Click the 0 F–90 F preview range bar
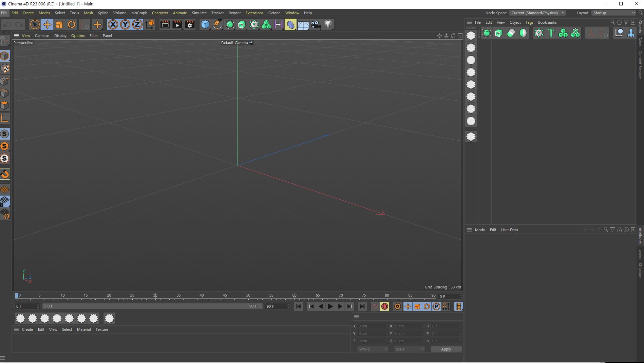Screen dimensions: 644x363 click(153, 306)
